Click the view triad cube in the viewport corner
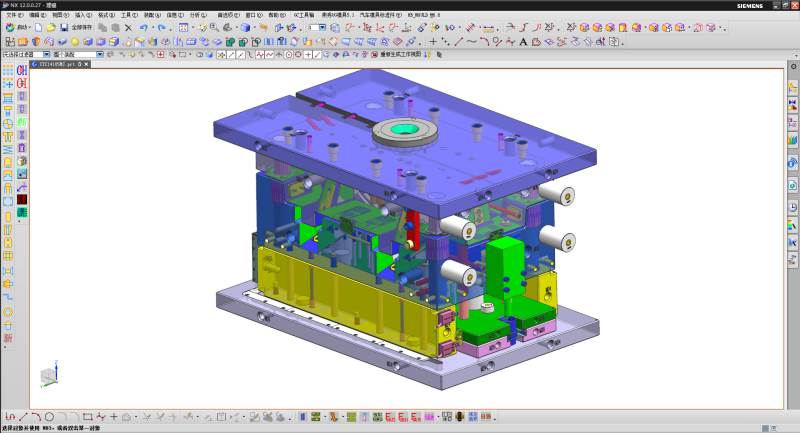 point(47,377)
